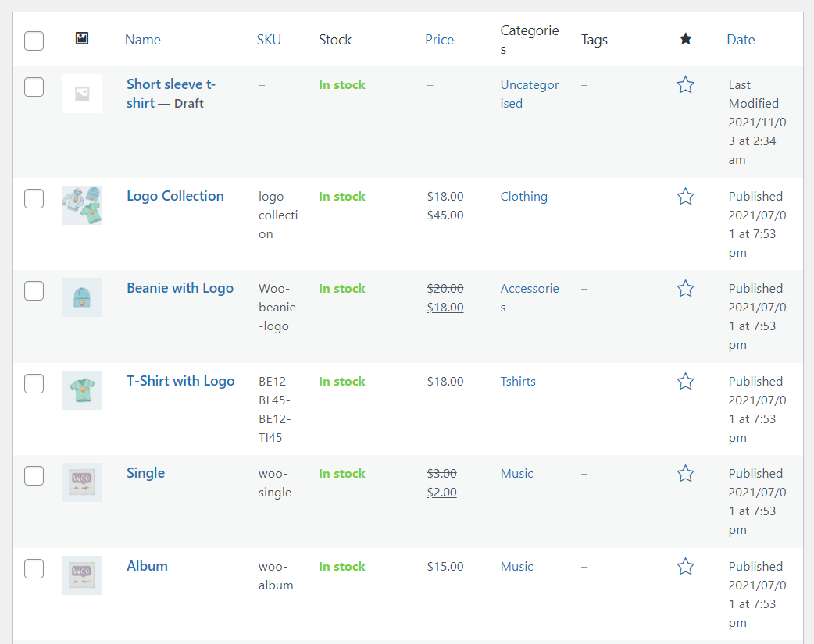Open the T-Shirt with Logo product
The height and width of the screenshot is (644, 814).
tap(180, 381)
